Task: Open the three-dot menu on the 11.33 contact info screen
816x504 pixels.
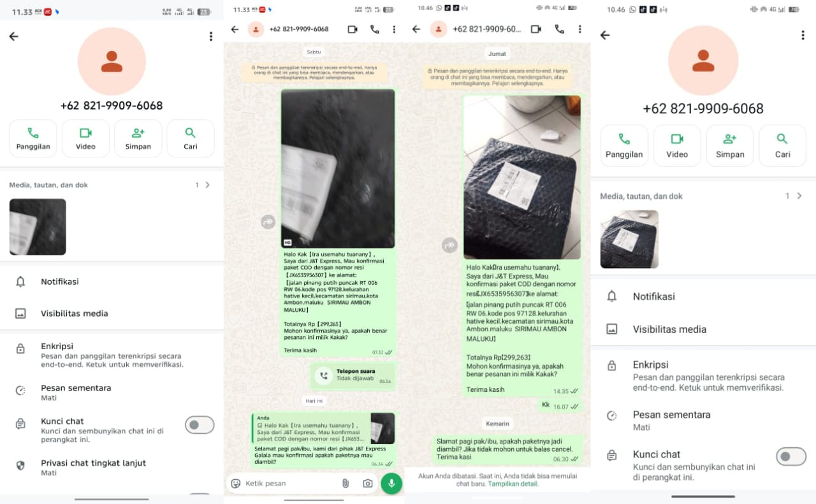Action: click(211, 36)
